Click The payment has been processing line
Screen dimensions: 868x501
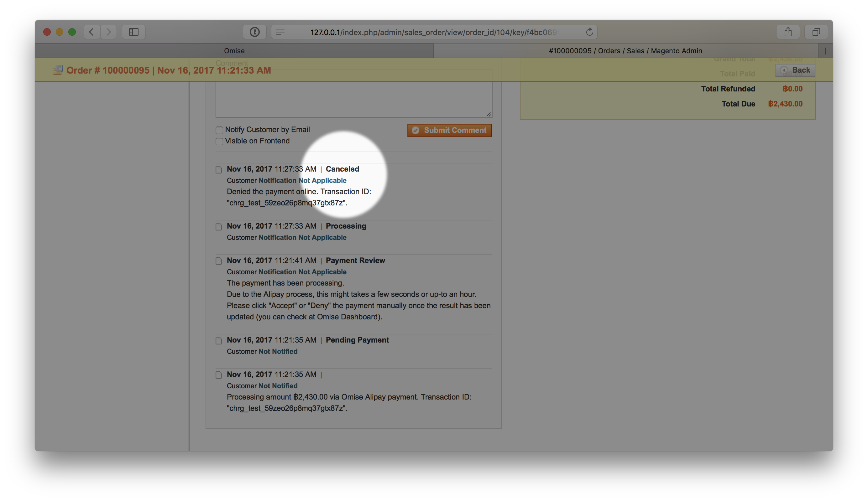point(285,283)
